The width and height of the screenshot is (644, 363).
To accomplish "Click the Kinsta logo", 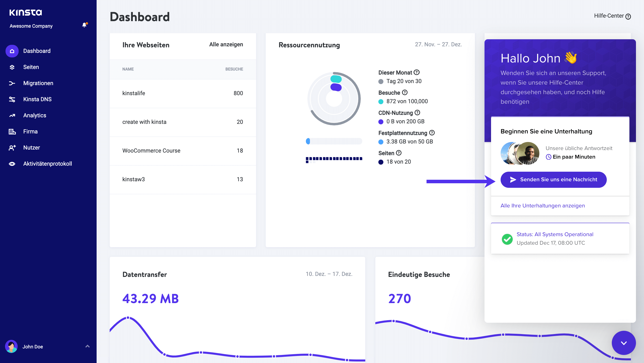I will pos(25,12).
